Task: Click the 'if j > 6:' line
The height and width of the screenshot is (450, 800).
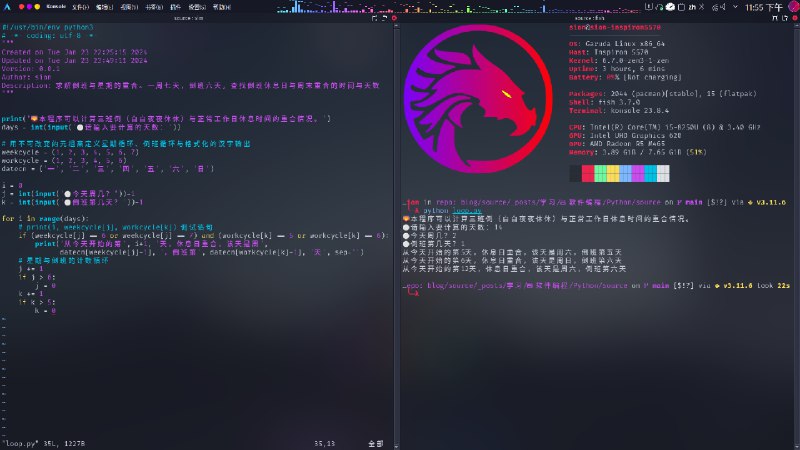Action: (x=37, y=277)
